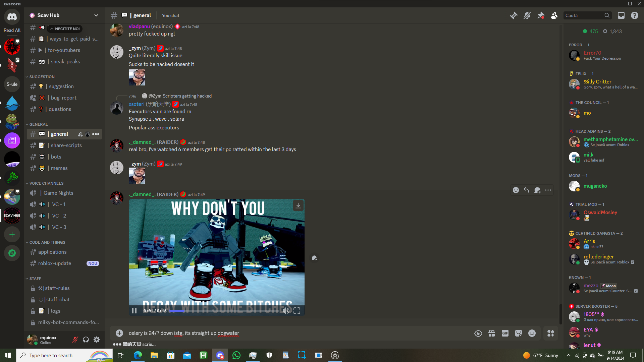Open user settings gear
The height and width of the screenshot is (362, 644).
(x=97, y=340)
